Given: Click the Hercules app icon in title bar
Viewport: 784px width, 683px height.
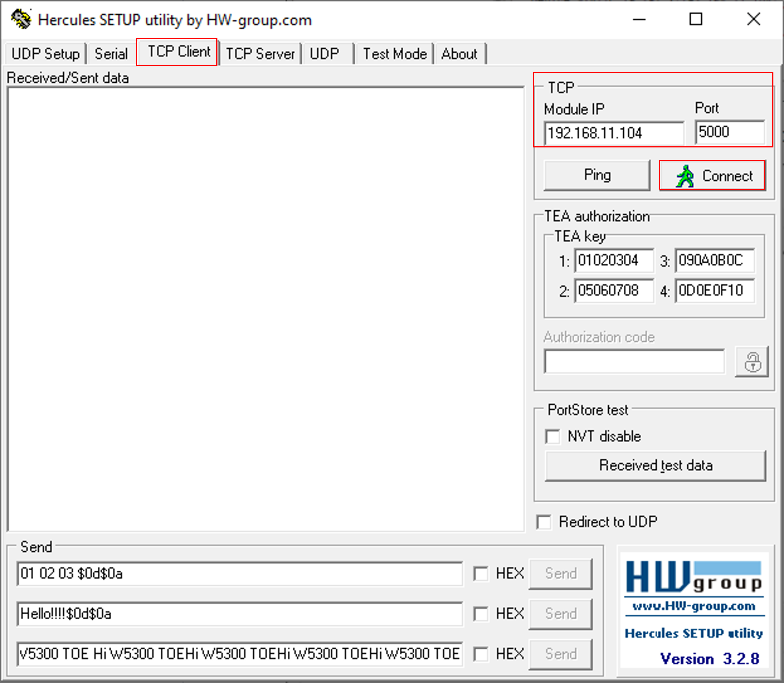Looking at the screenshot, I should pyautogui.click(x=21, y=19).
